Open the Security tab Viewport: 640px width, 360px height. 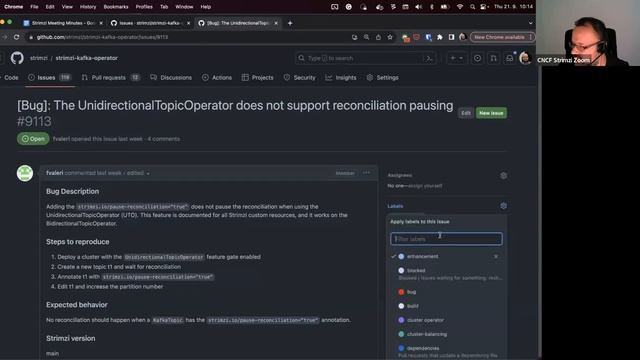pos(300,78)
